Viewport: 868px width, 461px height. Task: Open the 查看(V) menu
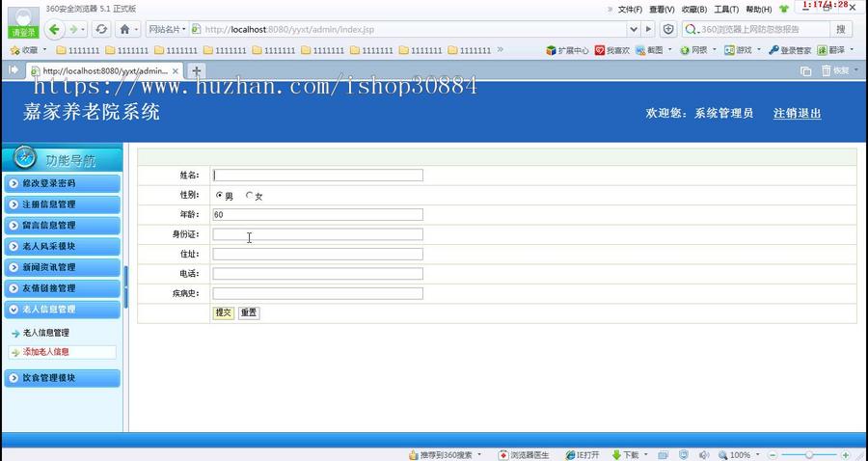pos(662,10)
